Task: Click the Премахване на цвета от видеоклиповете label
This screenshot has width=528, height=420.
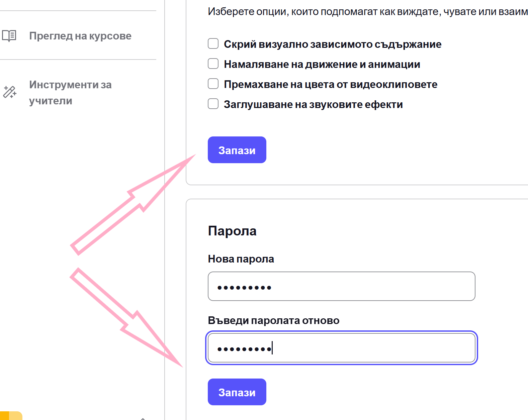Action: (x=331, y=84)
